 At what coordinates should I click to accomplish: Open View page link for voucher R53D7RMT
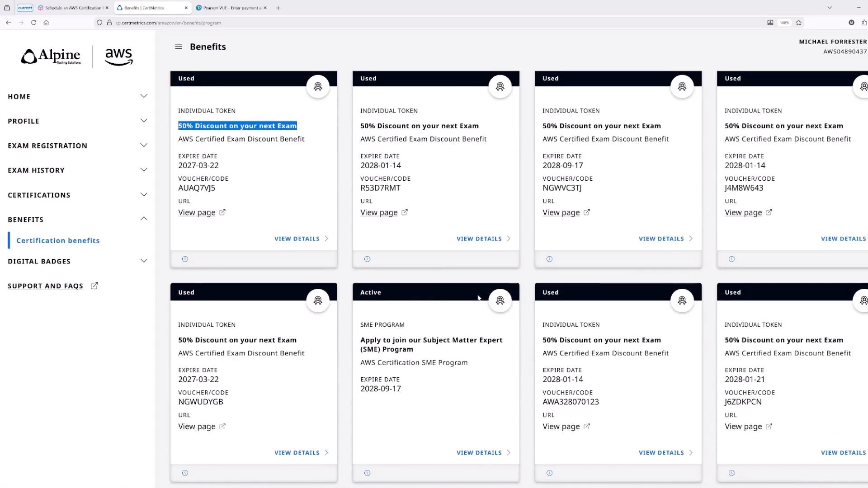[x=384, y=212]
